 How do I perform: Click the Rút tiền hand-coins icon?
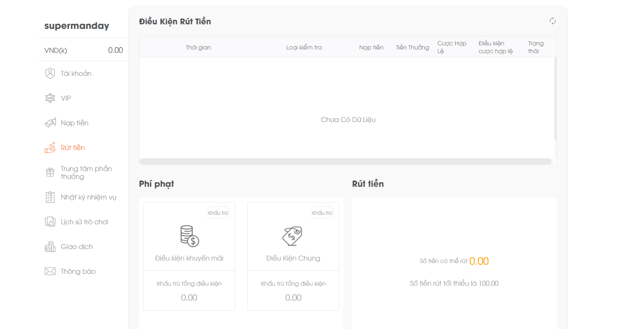point(50,148)
